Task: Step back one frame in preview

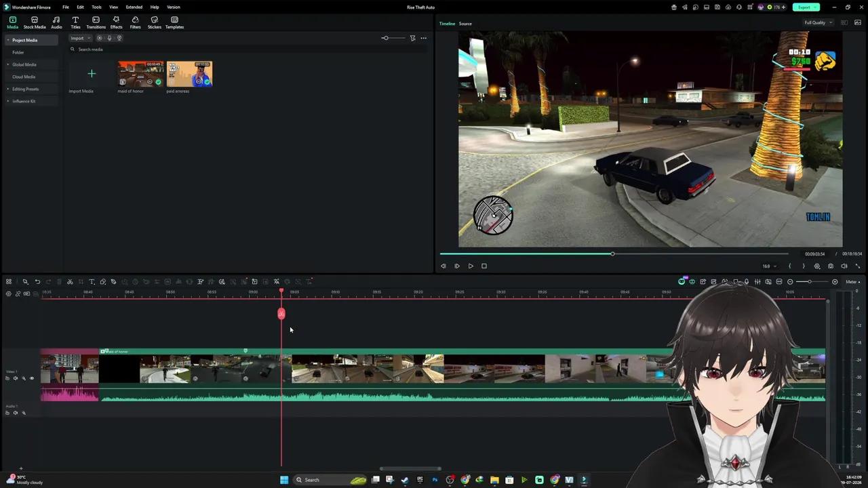Action: click(443, 266)
